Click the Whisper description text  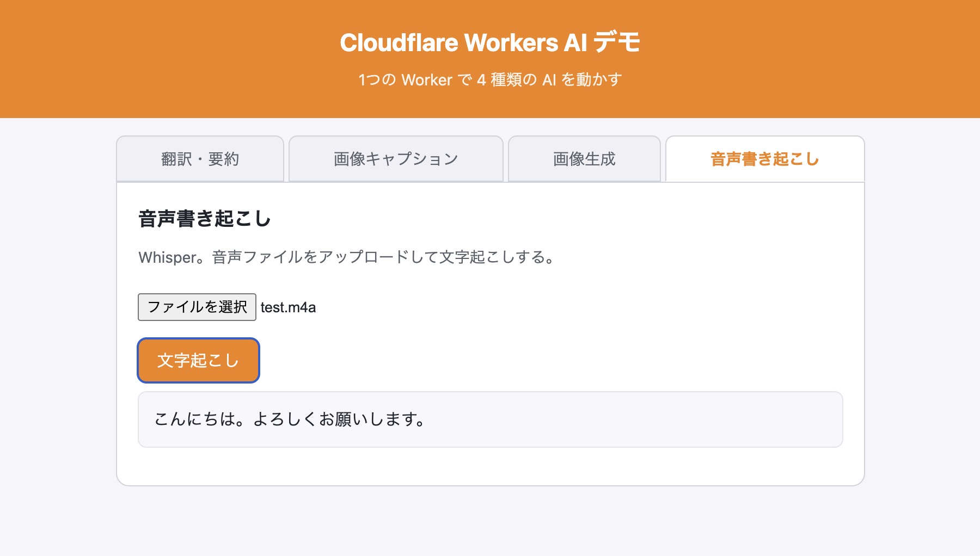point(347,257)
